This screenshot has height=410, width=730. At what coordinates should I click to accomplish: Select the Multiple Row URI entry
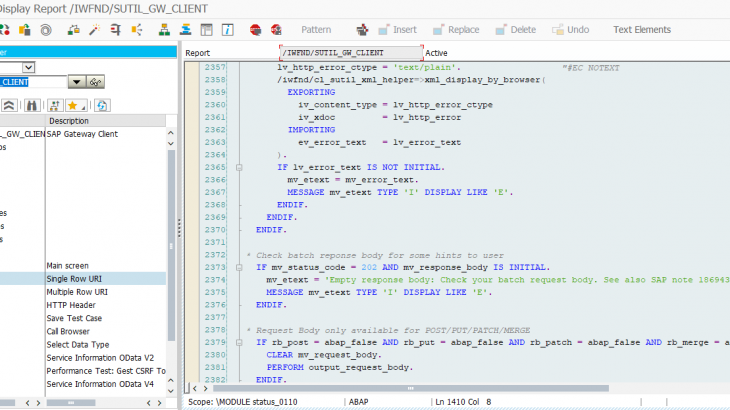click(77, 292)
